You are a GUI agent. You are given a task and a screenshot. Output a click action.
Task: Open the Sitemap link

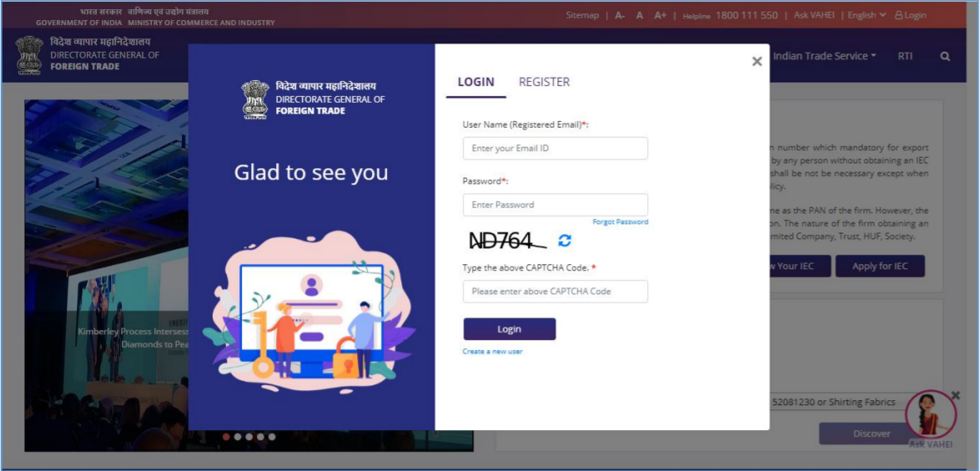coord(582,16)
